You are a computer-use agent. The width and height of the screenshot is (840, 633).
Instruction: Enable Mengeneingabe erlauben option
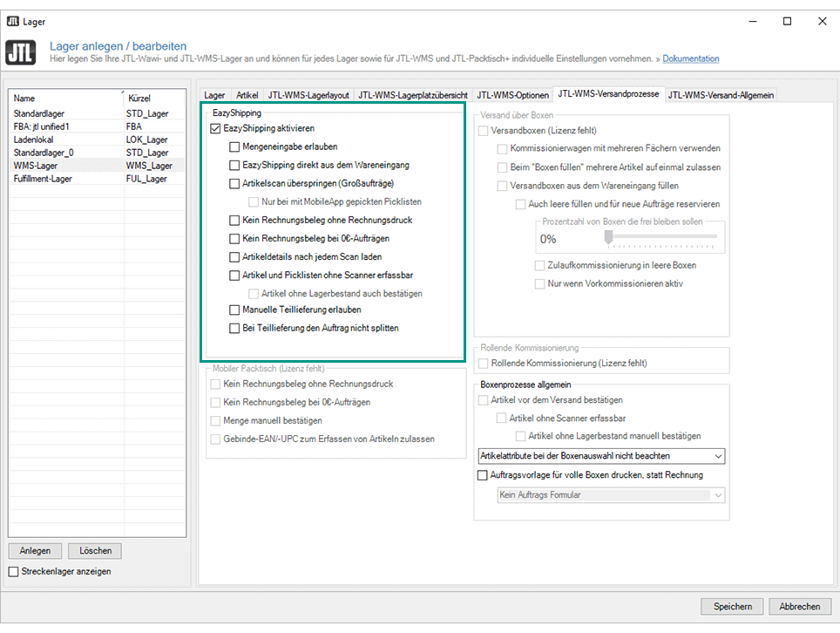pyautogui.click(x=234, y=146)
